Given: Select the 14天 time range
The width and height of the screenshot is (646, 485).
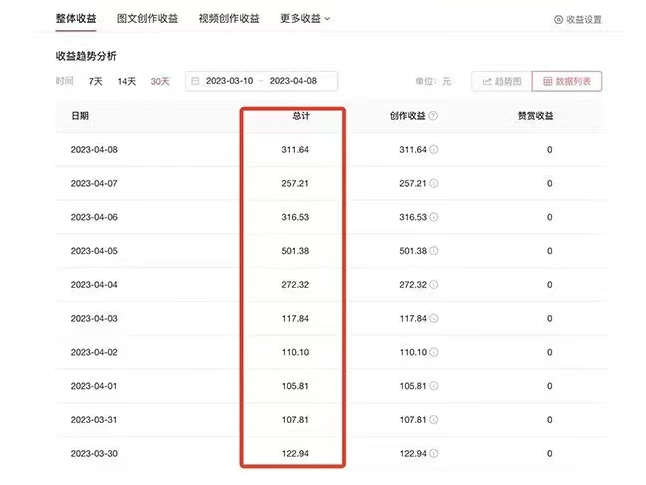Looking at the screenshot, I should pos(127,81).
